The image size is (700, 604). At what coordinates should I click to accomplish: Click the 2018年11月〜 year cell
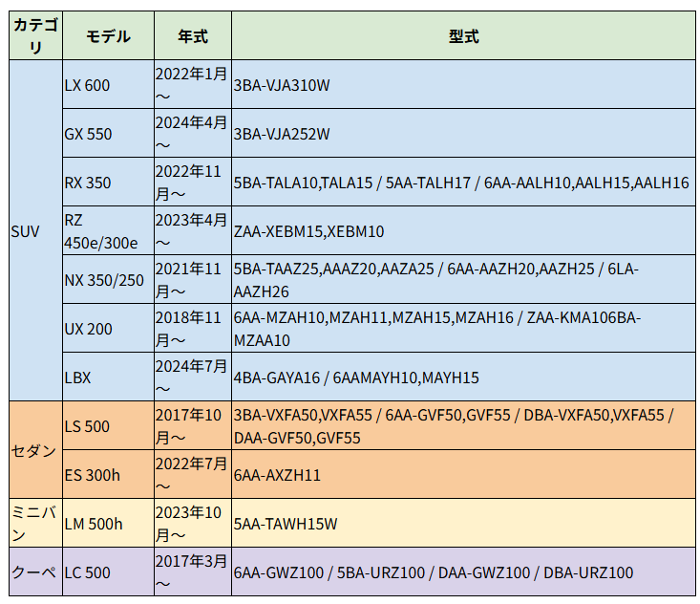pos(193,328)
